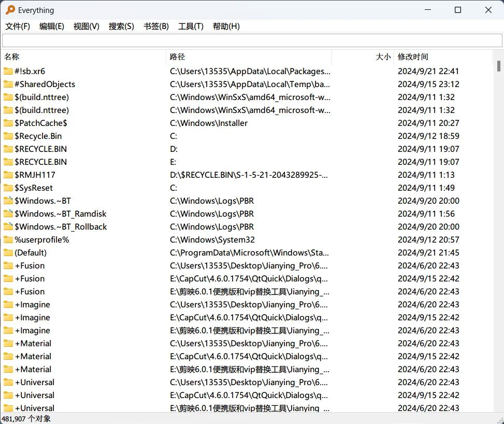Select the (Default) folder icon

click(8, 252)
